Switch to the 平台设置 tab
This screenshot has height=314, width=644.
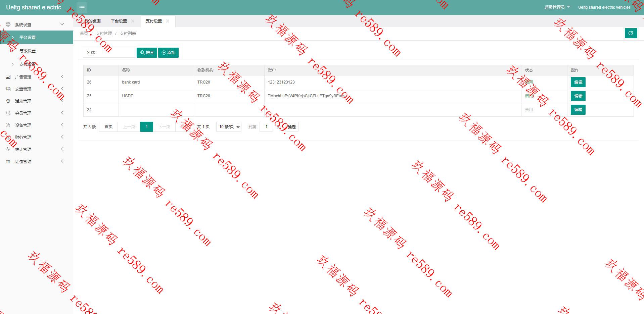pos(119,21)
